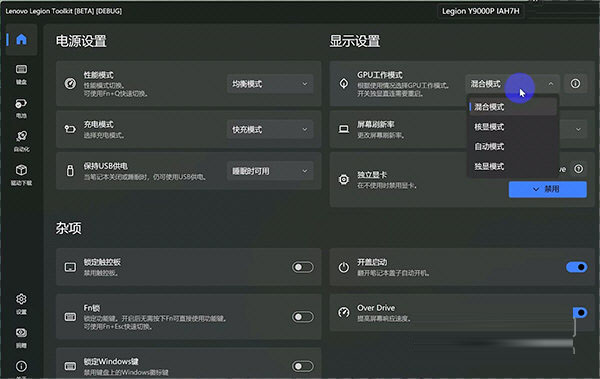Open the 键盘 keyboard page in sidebar
The image size is (600, 379).
(x=21, y=74)
